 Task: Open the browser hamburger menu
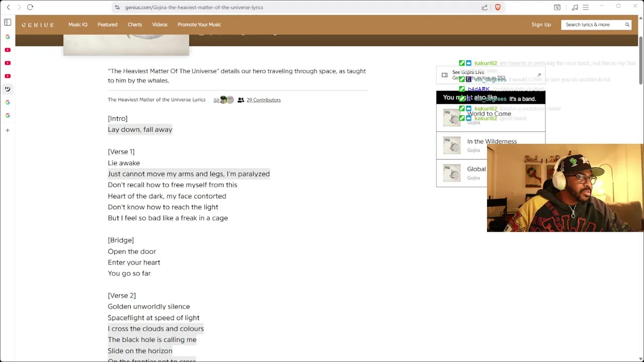click(x=586, y=7)
